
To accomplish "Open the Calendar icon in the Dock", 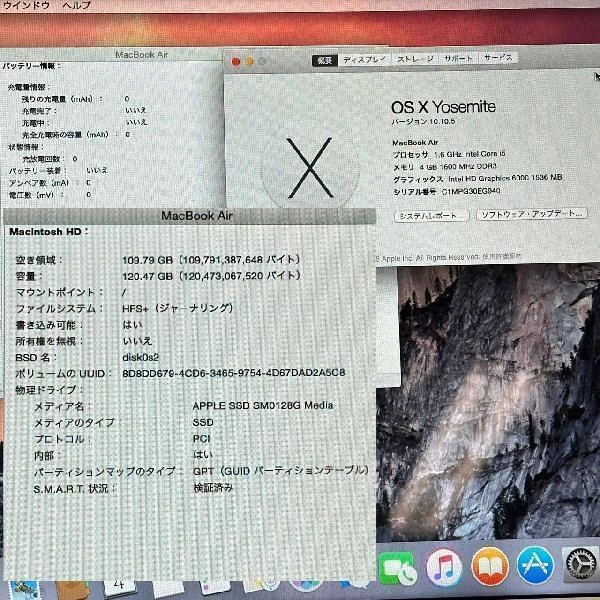I will [120, 588].
